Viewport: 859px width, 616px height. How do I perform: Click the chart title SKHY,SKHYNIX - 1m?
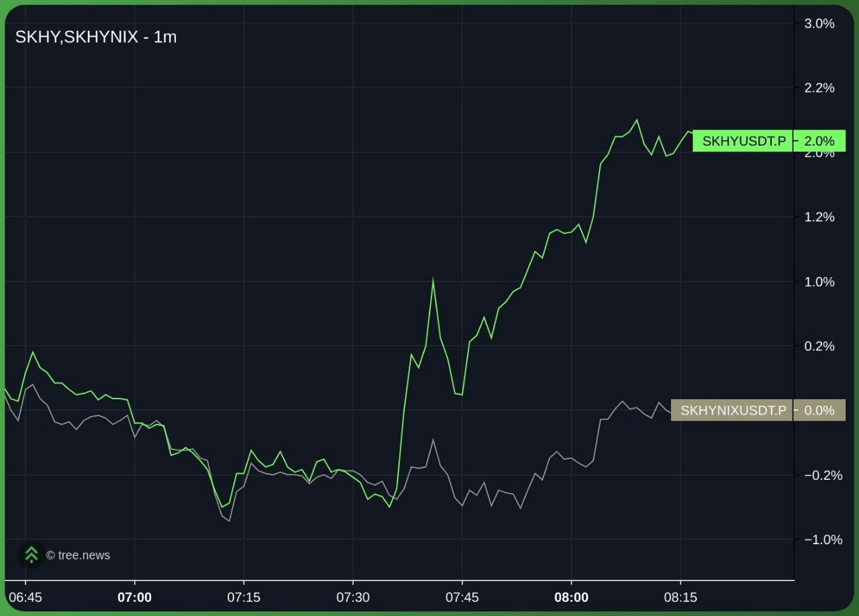tap(96, 37)
